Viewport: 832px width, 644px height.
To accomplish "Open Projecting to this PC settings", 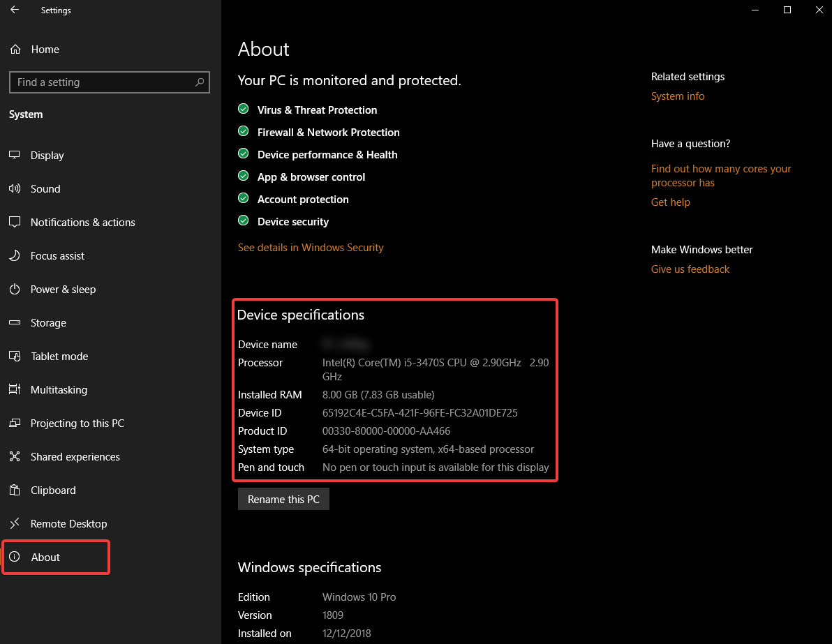I will tap(77, 423).
